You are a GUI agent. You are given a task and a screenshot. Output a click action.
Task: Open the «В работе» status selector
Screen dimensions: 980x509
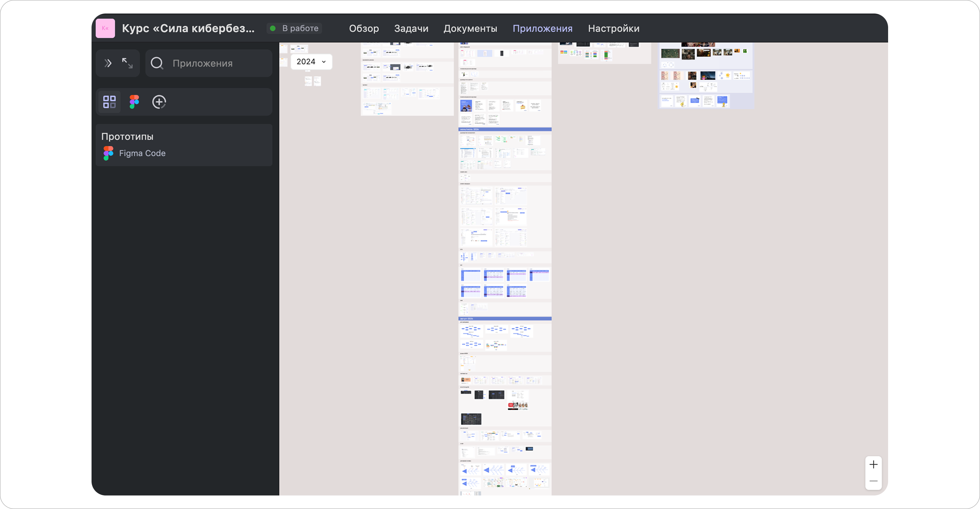coord(294,28)
